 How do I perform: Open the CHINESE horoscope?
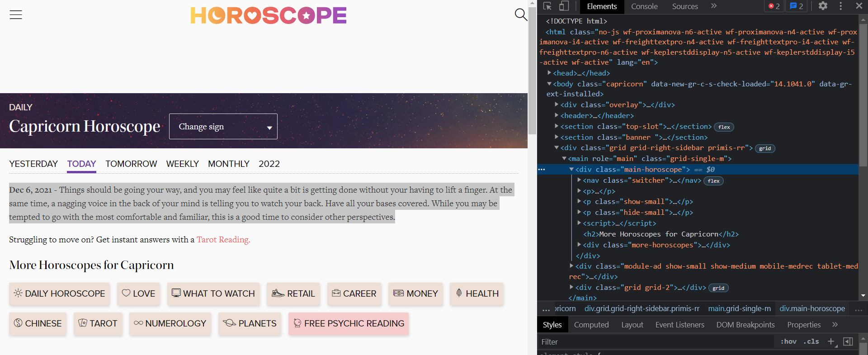pos(38,323)
